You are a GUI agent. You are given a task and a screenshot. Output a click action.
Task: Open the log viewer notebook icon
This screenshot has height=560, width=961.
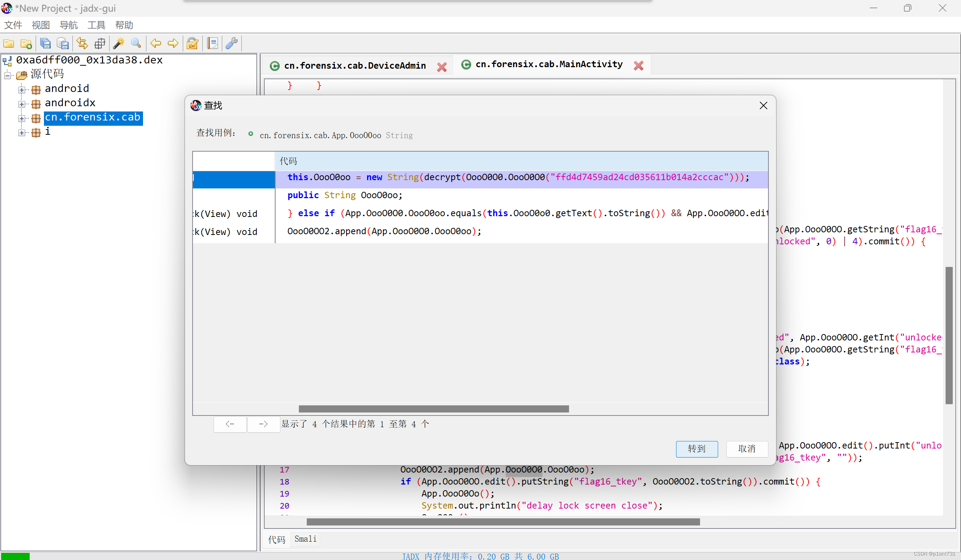[212, 44]
